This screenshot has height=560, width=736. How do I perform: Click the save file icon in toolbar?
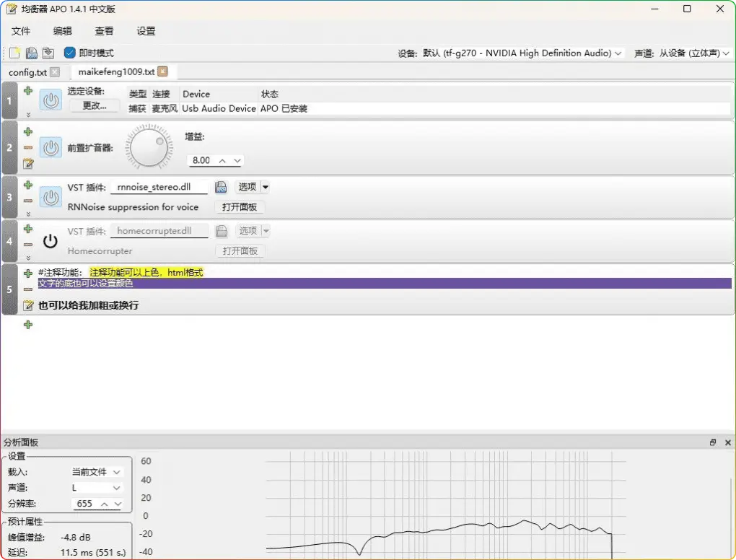pyautogui.click(x=31, y=53)
